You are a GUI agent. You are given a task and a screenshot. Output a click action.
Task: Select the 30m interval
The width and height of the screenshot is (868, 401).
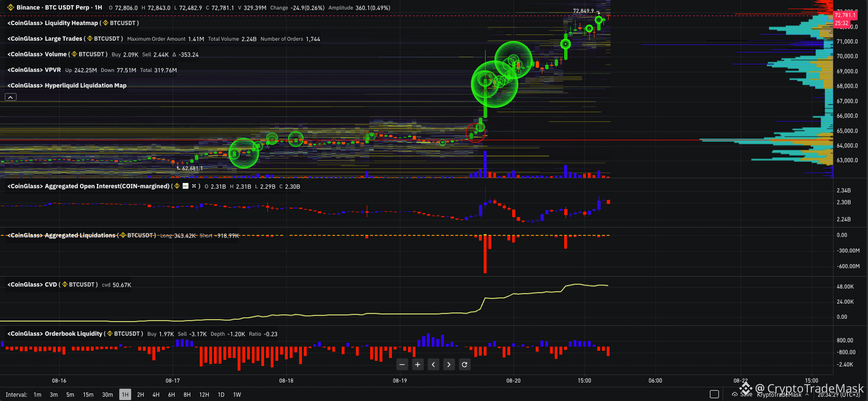click(x=108, y=395)
